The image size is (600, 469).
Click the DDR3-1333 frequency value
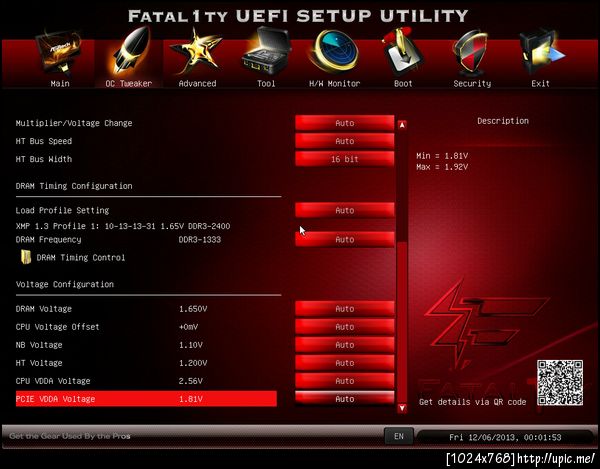click(200, 239)
